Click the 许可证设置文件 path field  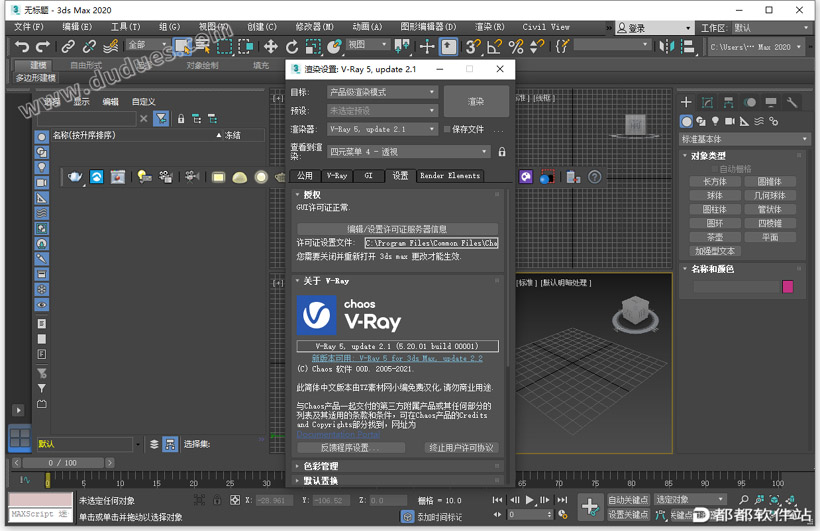(x=431, y=243)
